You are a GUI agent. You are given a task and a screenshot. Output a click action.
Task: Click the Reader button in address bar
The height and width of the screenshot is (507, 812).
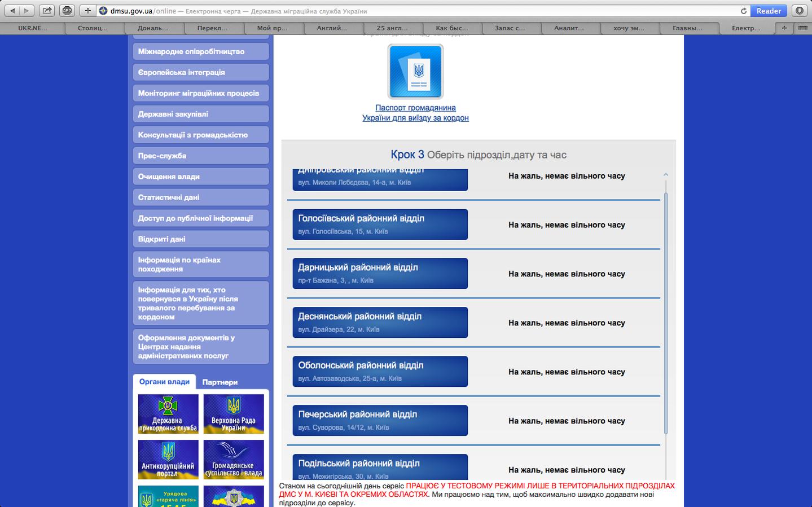pyautogui.click(x=769, y=11)
